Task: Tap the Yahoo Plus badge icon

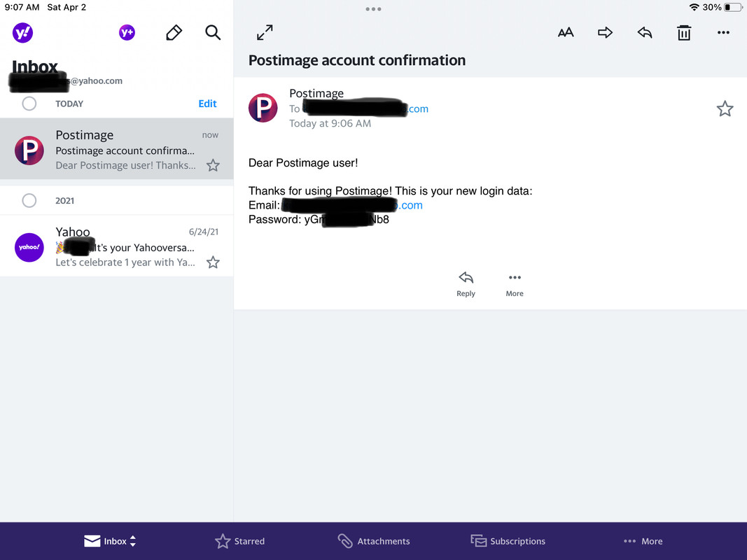Action: click(127, 32)
